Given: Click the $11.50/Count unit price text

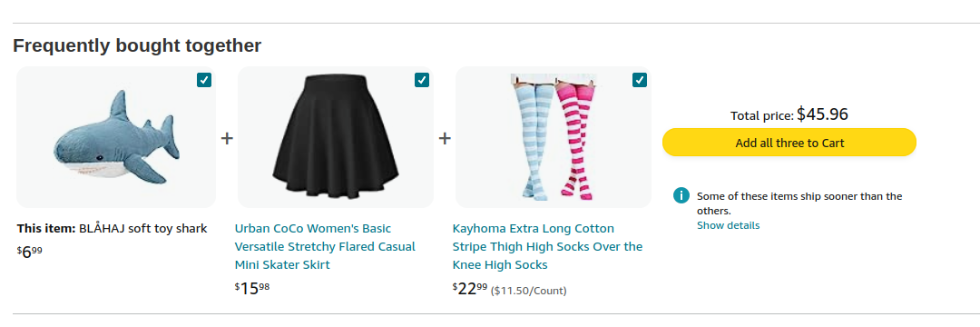Looking at the screenshot, I should [x=529, y=291].
